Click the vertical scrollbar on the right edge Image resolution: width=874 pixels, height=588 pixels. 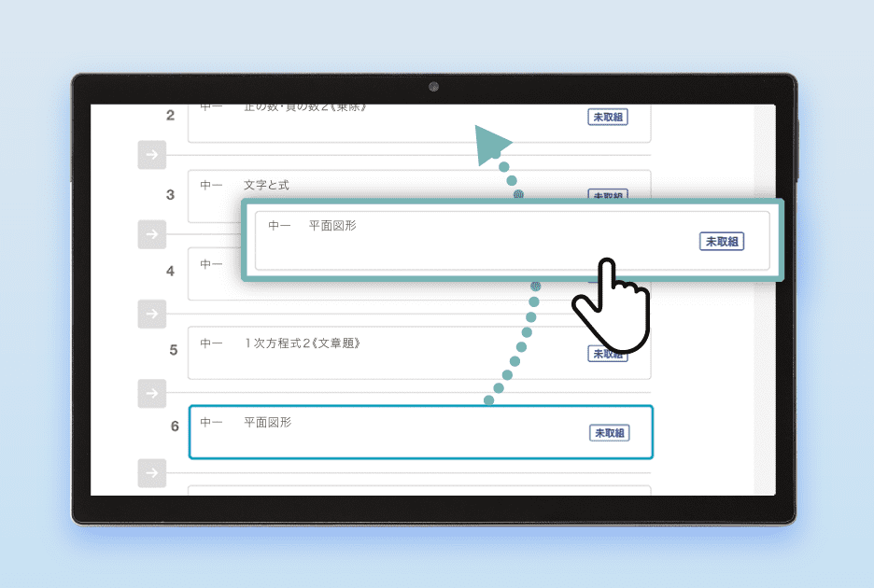tap(765, 299)
